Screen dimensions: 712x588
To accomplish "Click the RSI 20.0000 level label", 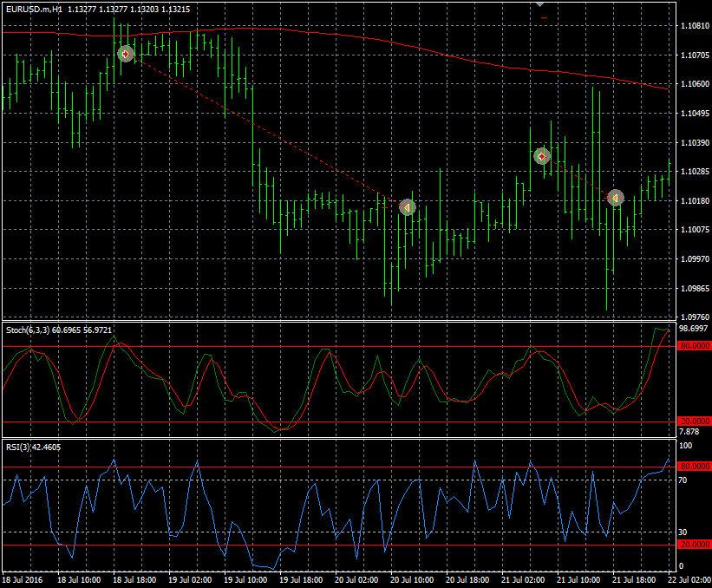I will point(694,545).
